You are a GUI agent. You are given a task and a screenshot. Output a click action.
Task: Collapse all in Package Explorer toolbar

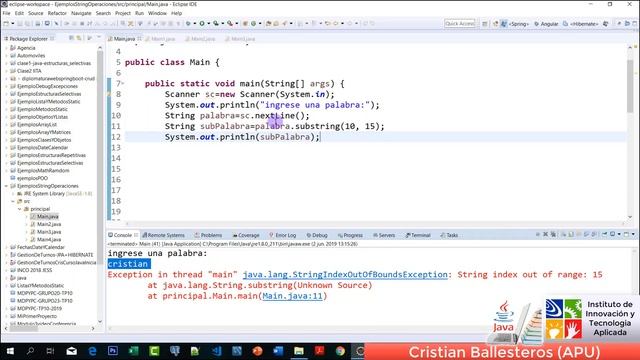[x=71, y=38]
